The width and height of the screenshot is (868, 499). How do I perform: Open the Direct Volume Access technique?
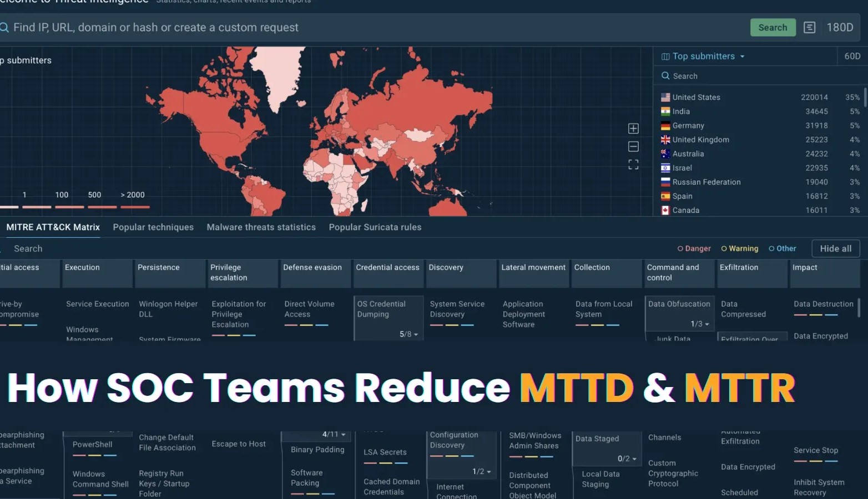[x=309, y=309]
